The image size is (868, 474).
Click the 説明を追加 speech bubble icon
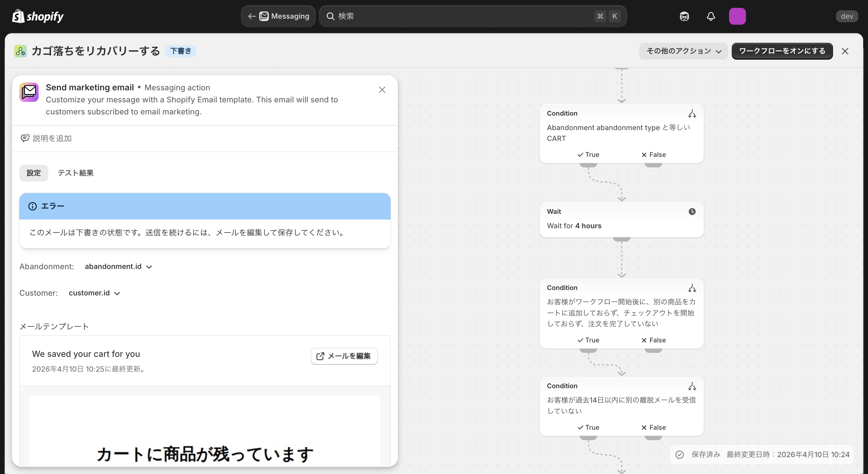tap(25, 138)
